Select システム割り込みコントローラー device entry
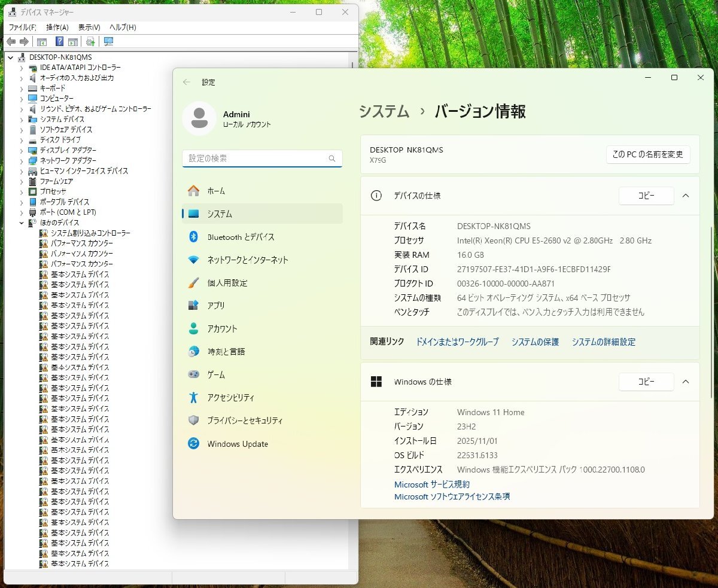This screenshot has width=718, height=588. click(90, 233)
